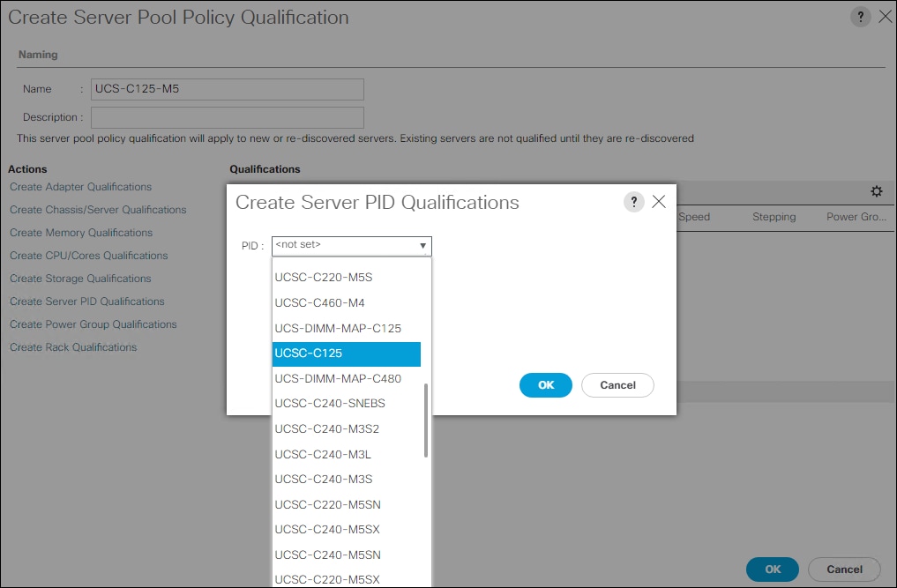The width and height of the screenshot is (897, 588).
Task: Select UCSC-C125 from the PID list
Action: (x=347, y=354)
